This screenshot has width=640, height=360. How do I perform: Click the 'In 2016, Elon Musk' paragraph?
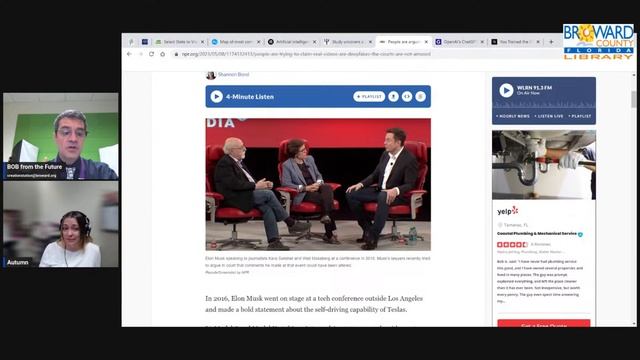click(314, 304)
